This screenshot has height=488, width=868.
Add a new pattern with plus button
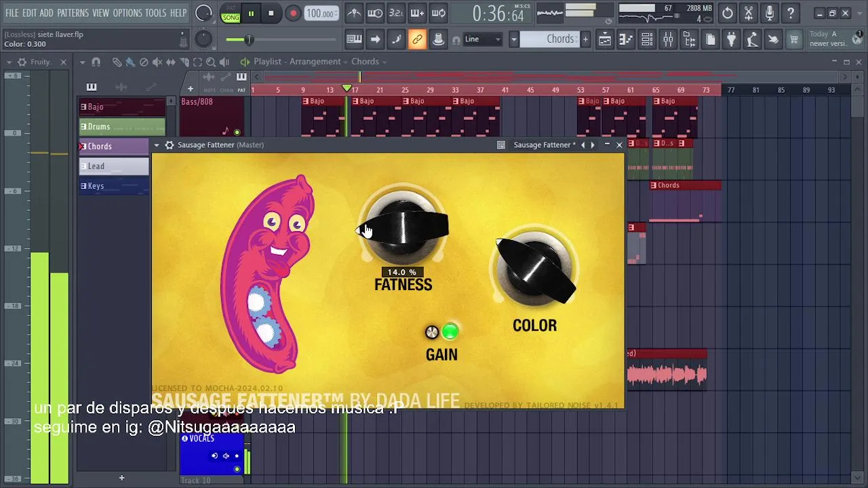585,39
